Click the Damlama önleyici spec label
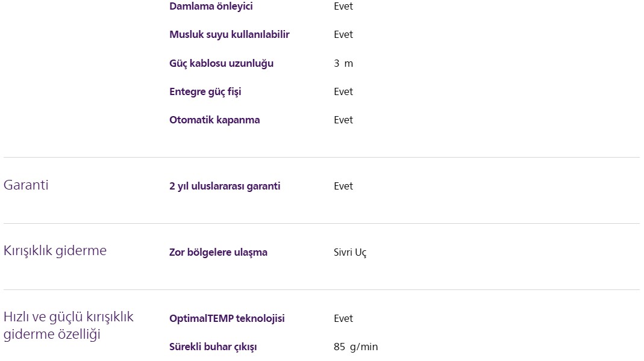The height and width of the screenshot is (361, 644). pyautogui.click(x=211, y=7)
